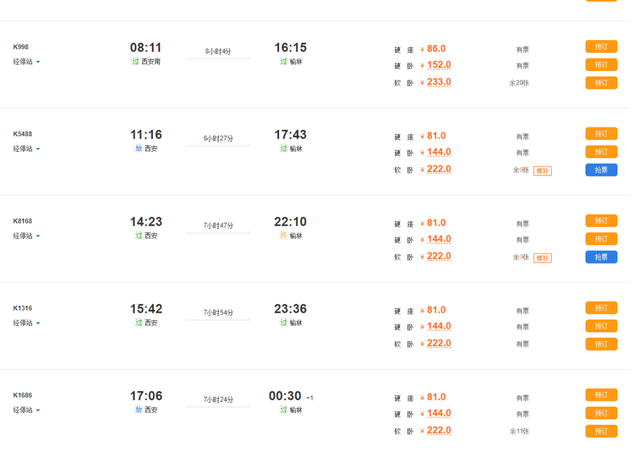
Task: Expand the 经停站 stops list for K998
Action: click(27, 62)
